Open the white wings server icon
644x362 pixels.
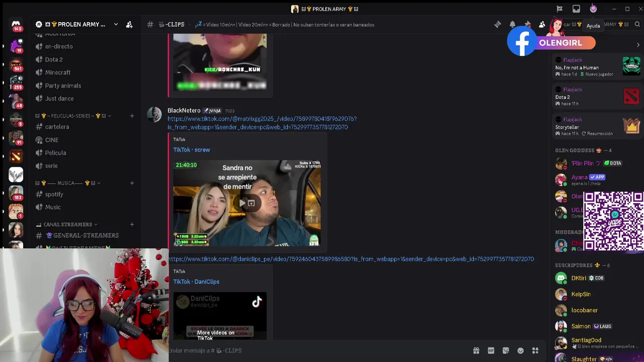[x=16, y=174]
